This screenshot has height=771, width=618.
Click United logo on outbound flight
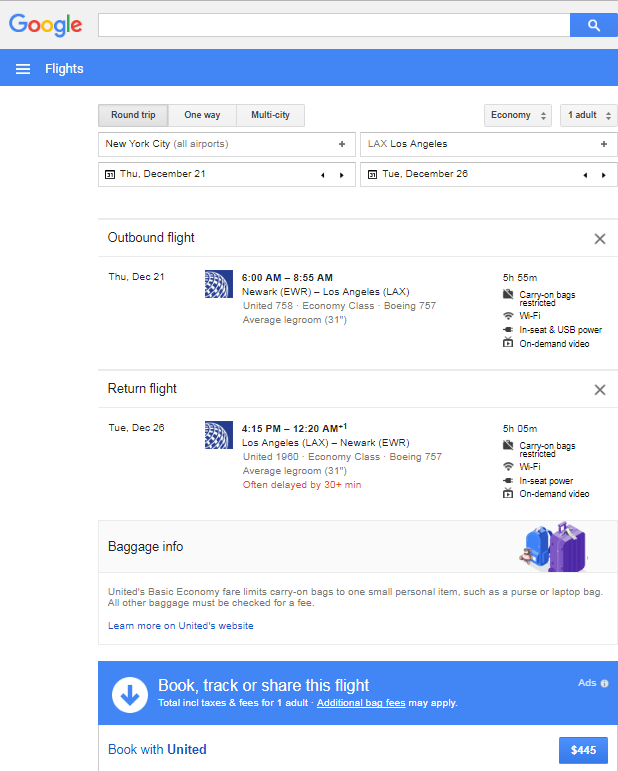click(x=219, y=284)
